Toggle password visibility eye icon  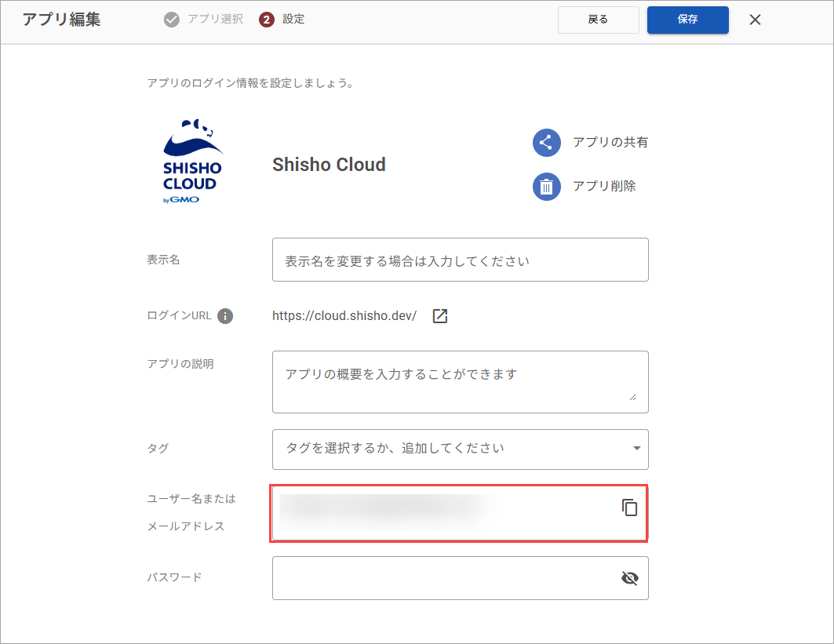click(630, 578)
